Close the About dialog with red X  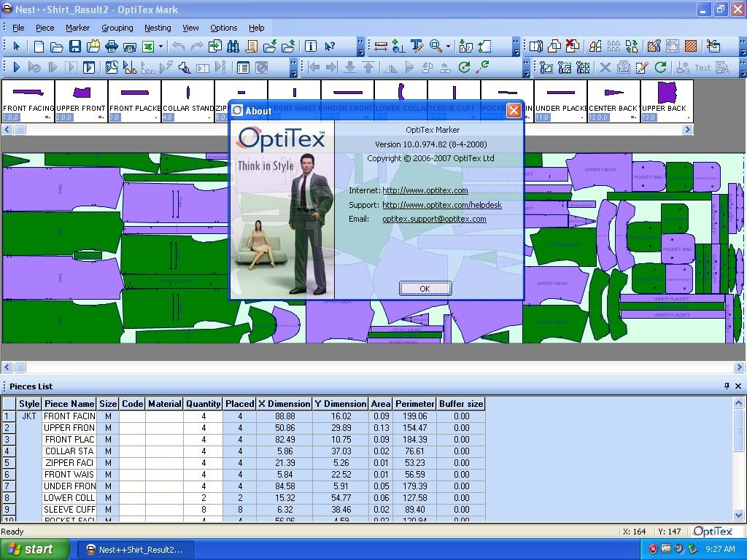514,111
